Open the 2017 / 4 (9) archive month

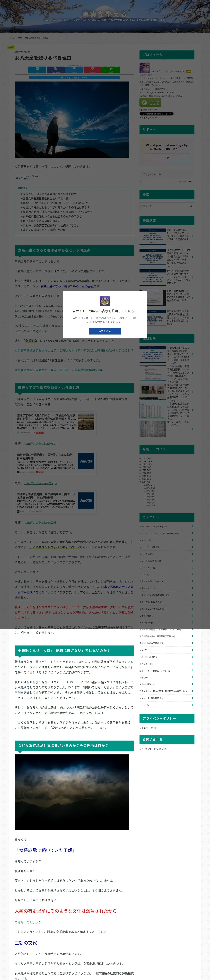pos(149,503)
